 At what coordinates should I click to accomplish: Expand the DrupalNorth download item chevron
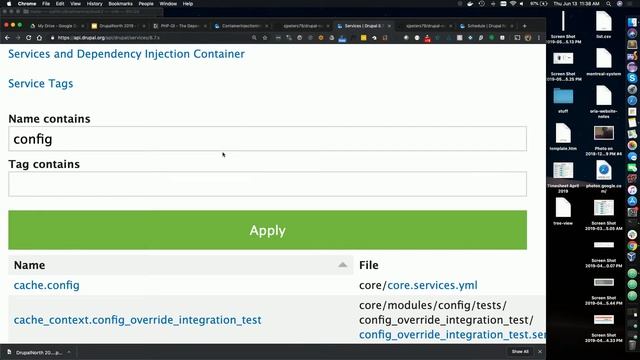click(x=69, y=352)
